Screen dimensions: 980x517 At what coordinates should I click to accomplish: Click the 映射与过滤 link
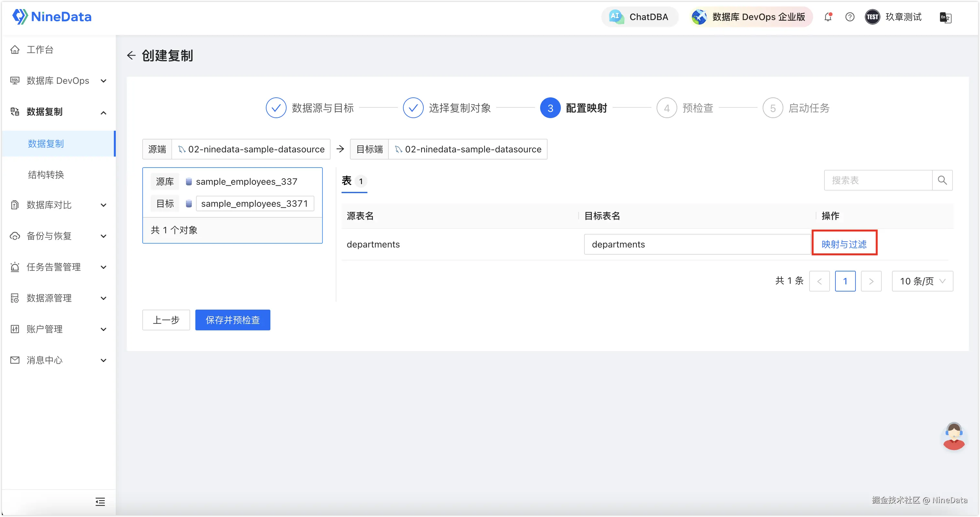click(x=844, y=244)
